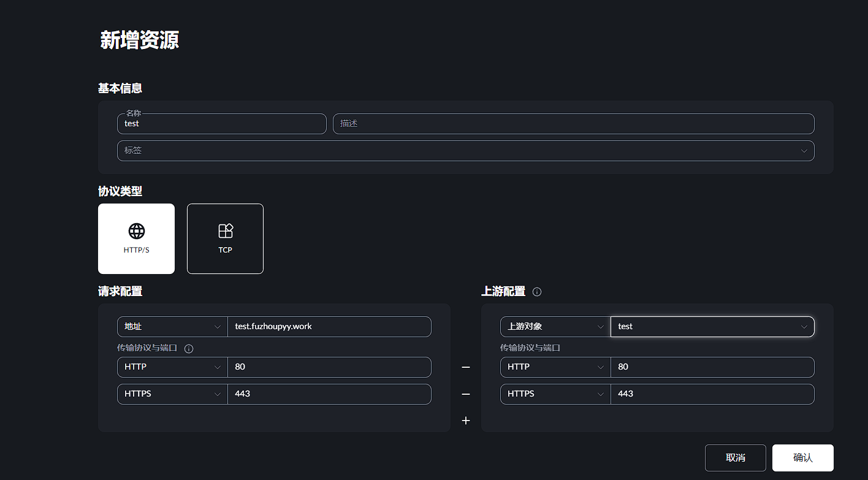Focus the 描述 description input field

pos(573,124)
